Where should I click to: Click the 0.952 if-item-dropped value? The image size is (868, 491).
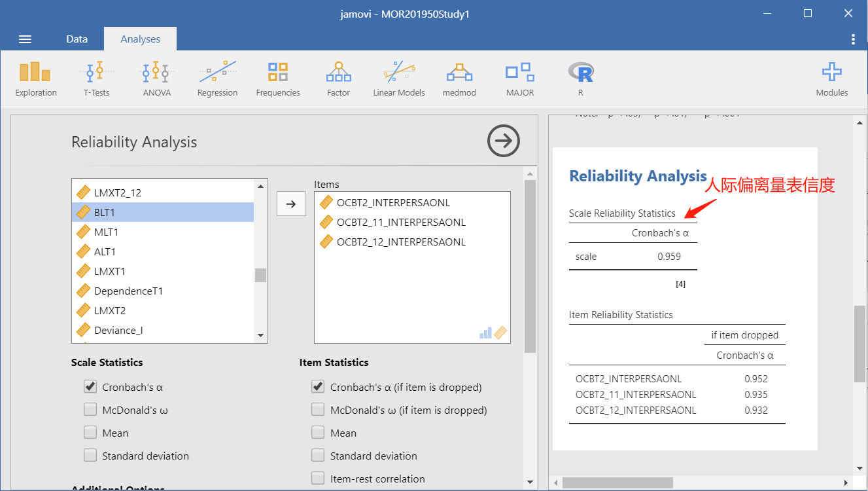[x=756, y=378]
